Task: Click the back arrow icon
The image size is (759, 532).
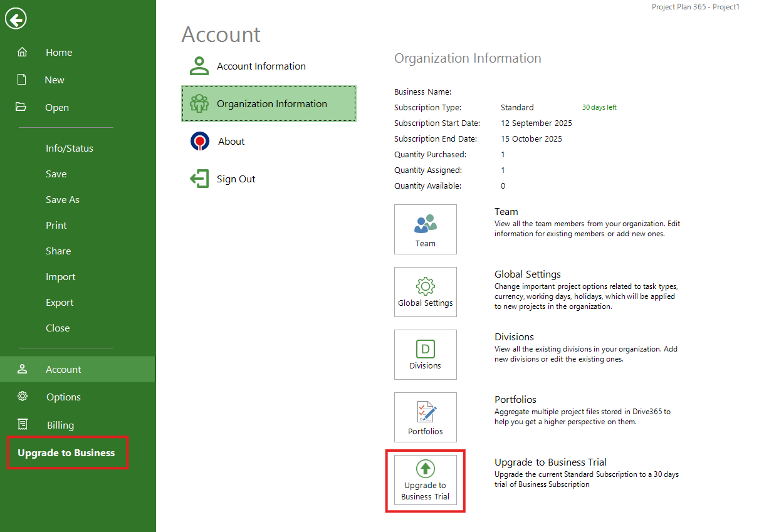Action: click(16, 19)
